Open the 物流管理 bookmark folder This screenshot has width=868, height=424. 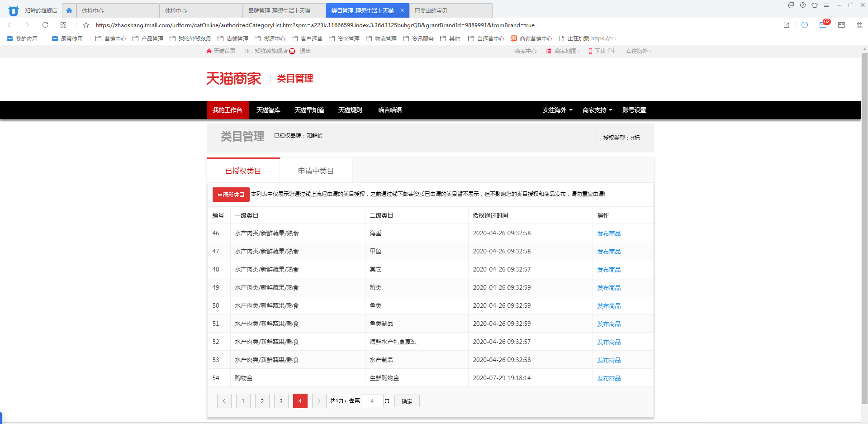(381, 38)
